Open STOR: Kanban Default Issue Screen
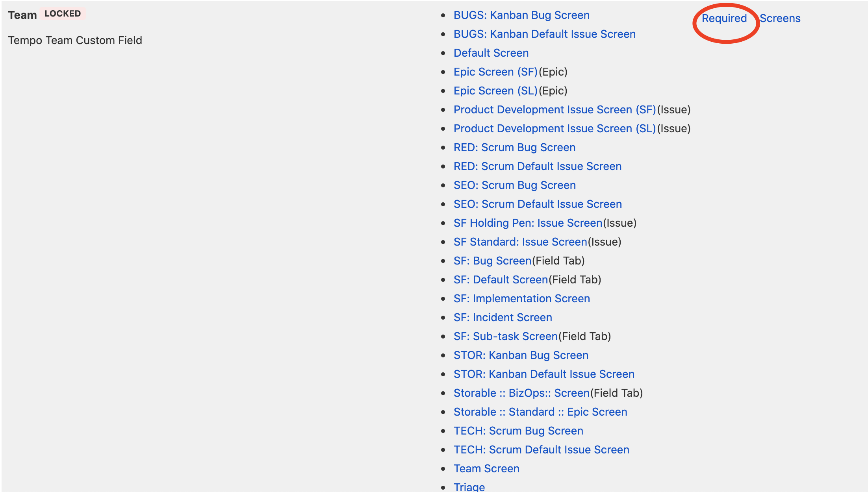 pos(544,374)
